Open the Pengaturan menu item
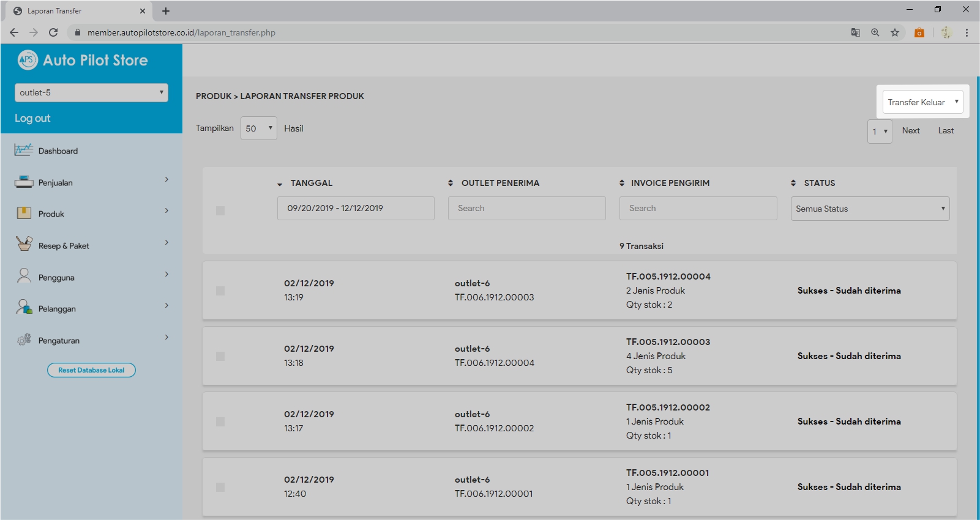Image resolution: width=980 pixels, height=520 pixels. 59,341
